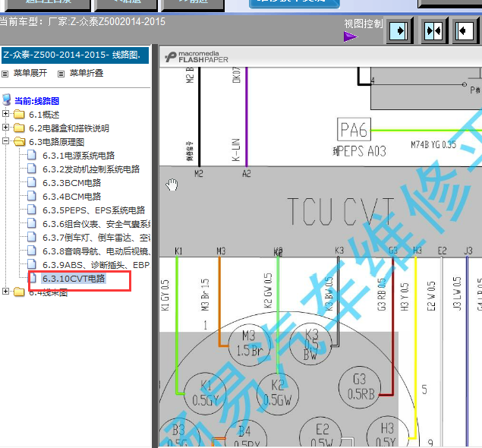Open 6.3.2发动机控制系统电路 diagram
The image size is (482, 448).
[91, 169]
